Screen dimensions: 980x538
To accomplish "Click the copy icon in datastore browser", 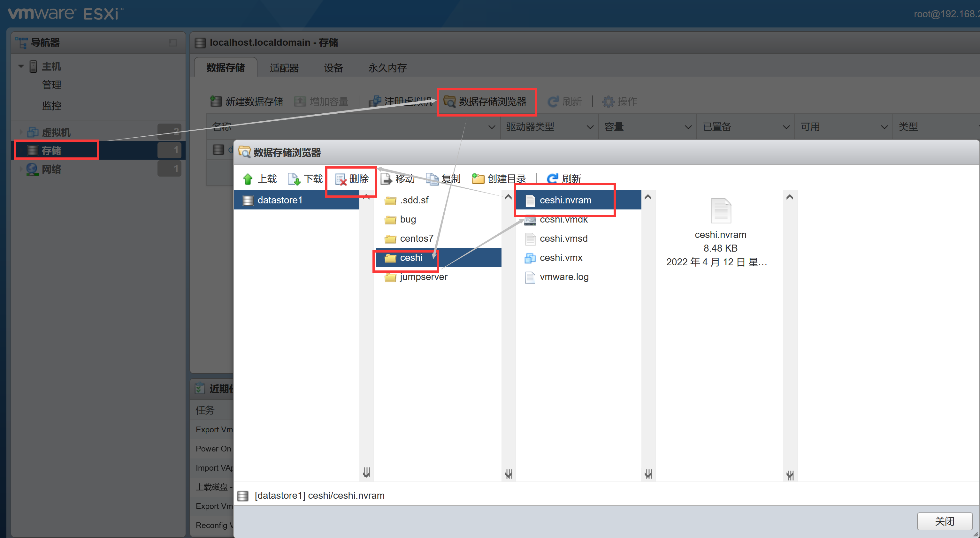I will (x=430, y=178).
